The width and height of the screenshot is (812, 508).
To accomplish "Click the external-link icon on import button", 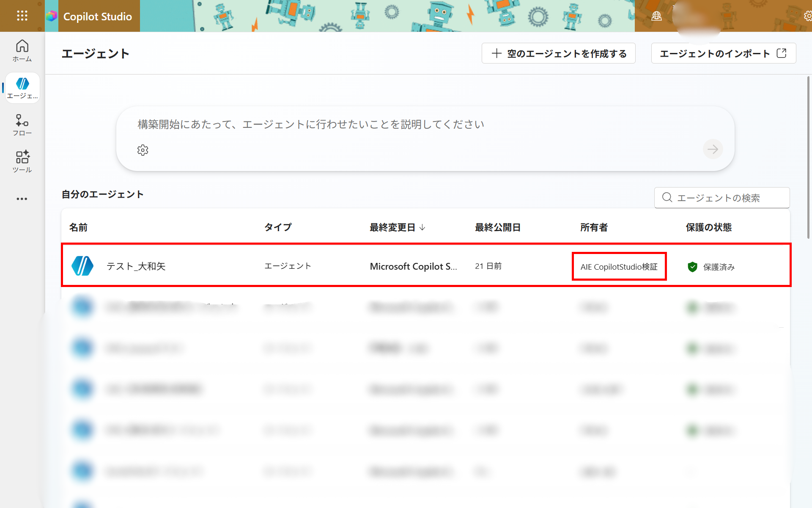I will 782,53.
